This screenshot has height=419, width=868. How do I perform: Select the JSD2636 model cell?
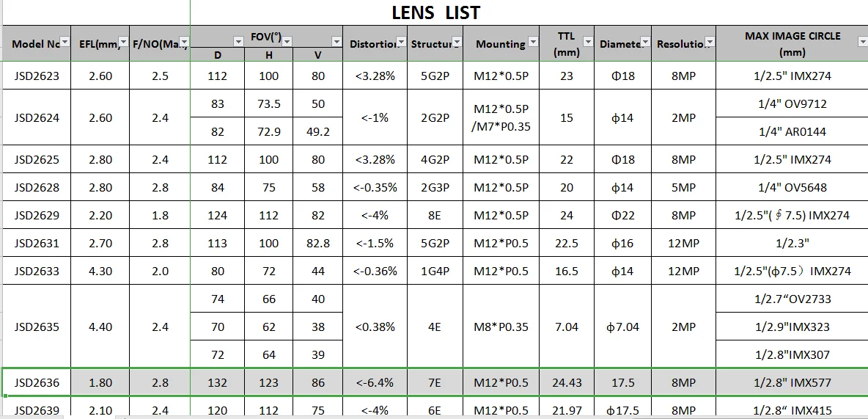coord(37,382)
